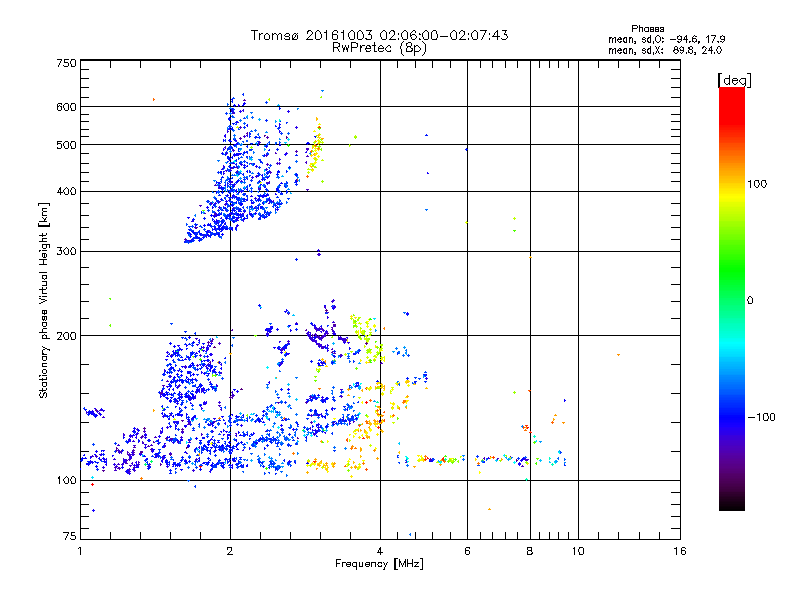Image resolution: width=800 pixels, height=600 pixels.
Task: Click the y-axis label '600'
Action: 66,107
